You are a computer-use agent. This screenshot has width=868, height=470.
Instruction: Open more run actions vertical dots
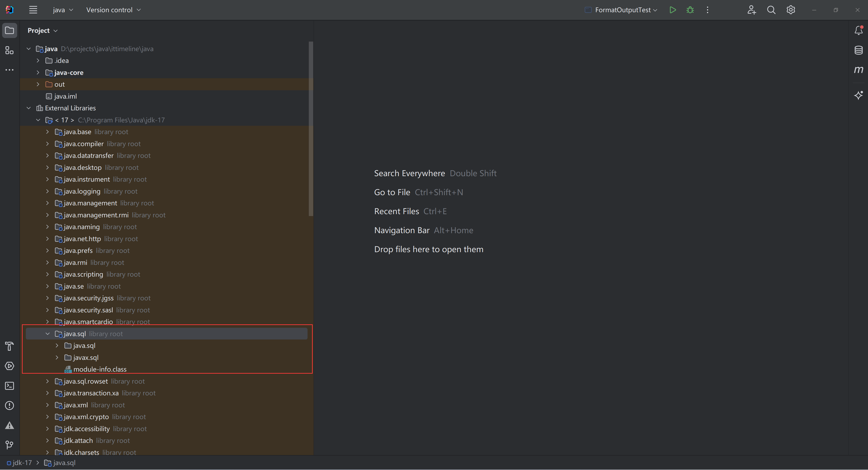tap(707, 10)
